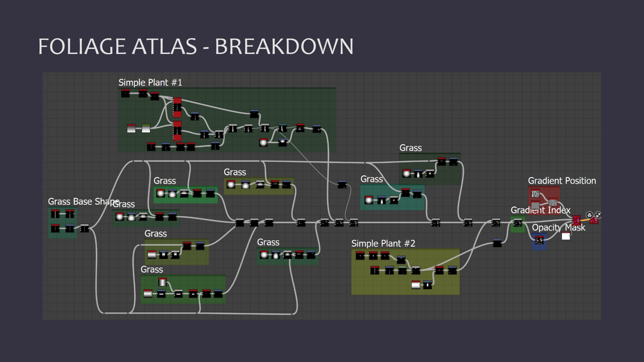Click the 3D view cube icon beside the output node

coord(589,215)
